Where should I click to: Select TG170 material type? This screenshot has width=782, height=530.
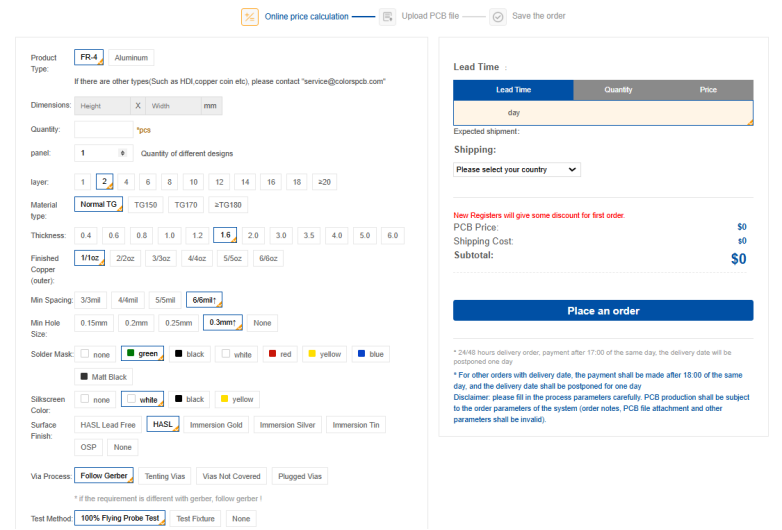coord(186,205)
